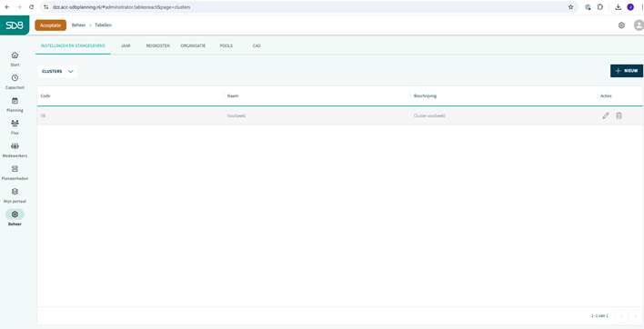644x329 pixels.
Task: Switch to the Reiskosten tab
Action: [x=157, y=46]
